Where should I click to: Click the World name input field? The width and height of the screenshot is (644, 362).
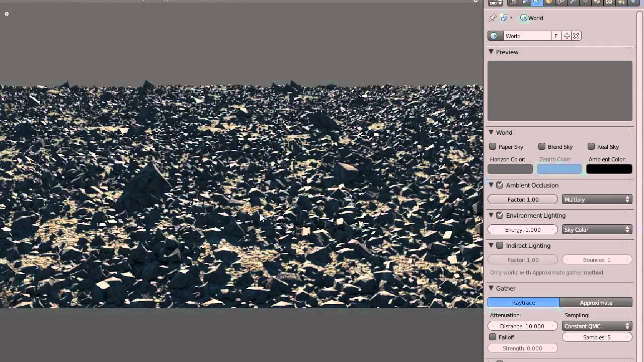[527, 36]
